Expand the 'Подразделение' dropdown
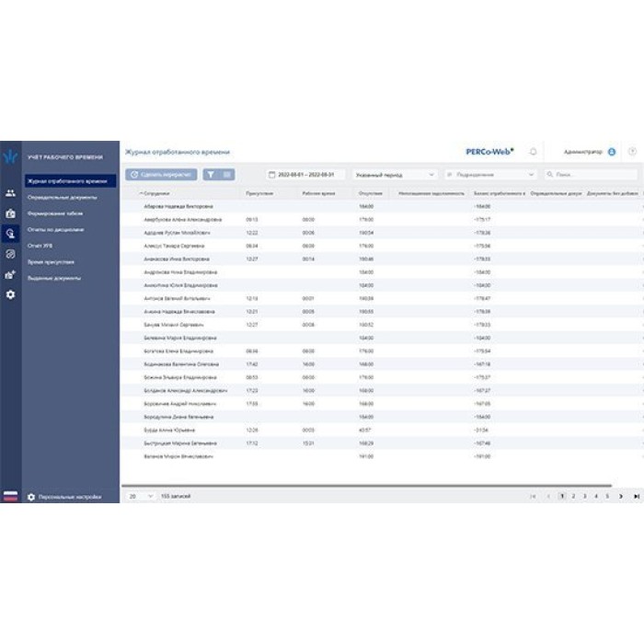Screen dimensions: 644x644 489,174
